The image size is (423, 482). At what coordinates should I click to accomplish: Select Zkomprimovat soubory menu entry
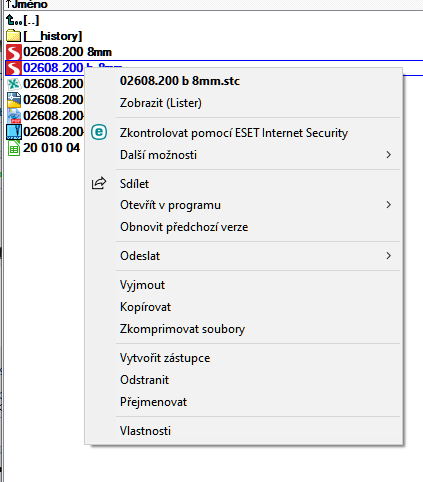coord(182,329)
